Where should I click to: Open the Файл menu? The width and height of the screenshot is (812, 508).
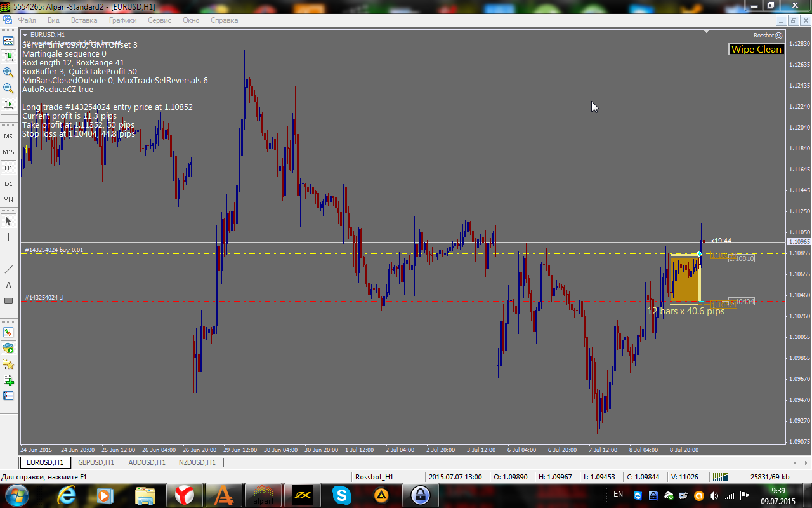[x=27, y=20]
